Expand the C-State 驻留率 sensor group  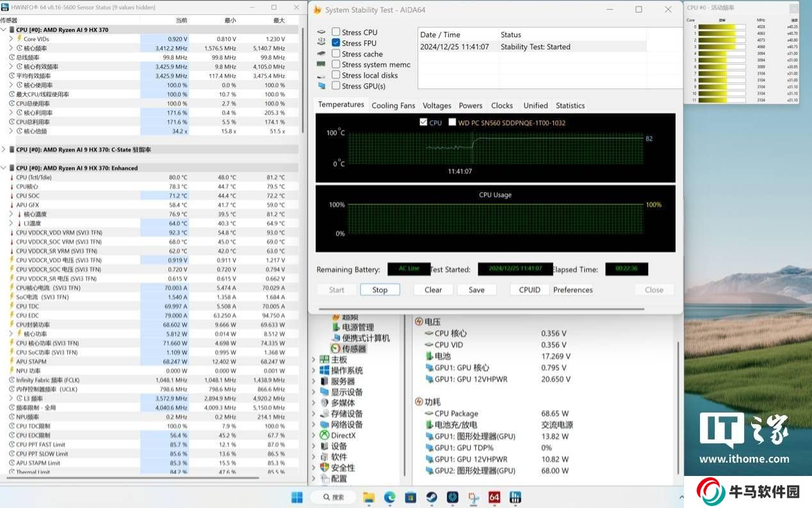(x=4, y=149)
